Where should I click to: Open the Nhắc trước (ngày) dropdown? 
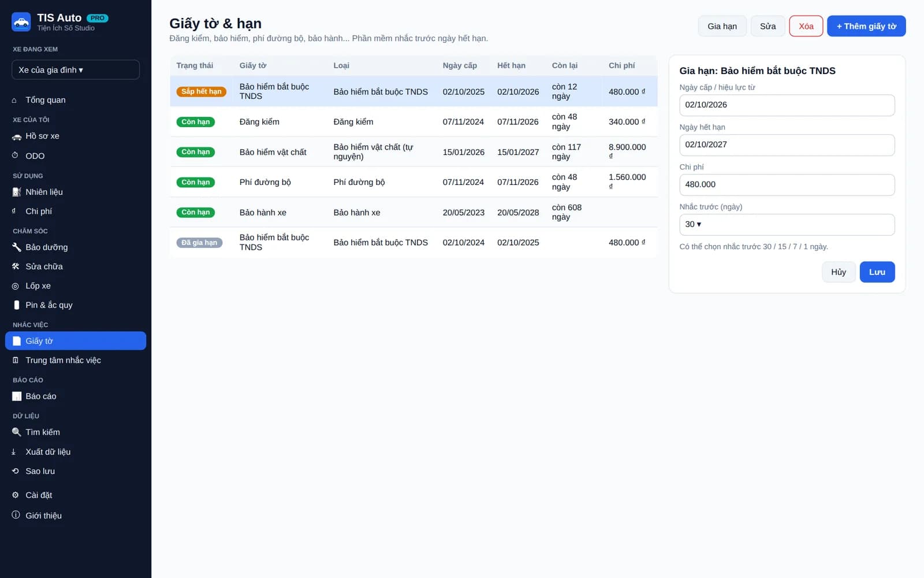pos(787,224)
